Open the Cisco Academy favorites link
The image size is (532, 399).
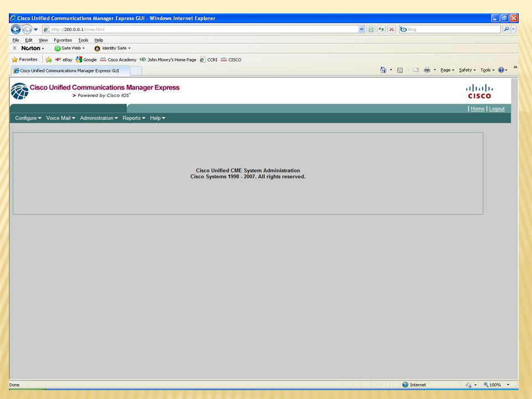(118, 60)
